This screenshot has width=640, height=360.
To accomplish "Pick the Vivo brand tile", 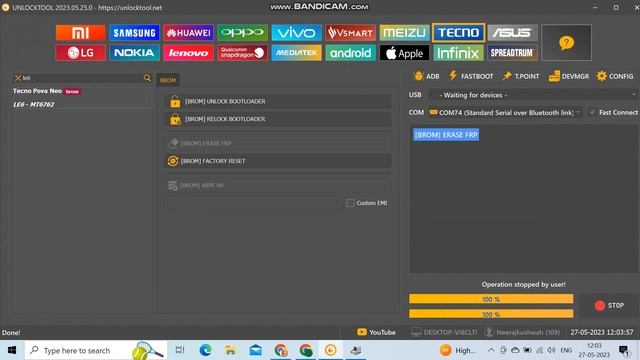I will [296, 33].
